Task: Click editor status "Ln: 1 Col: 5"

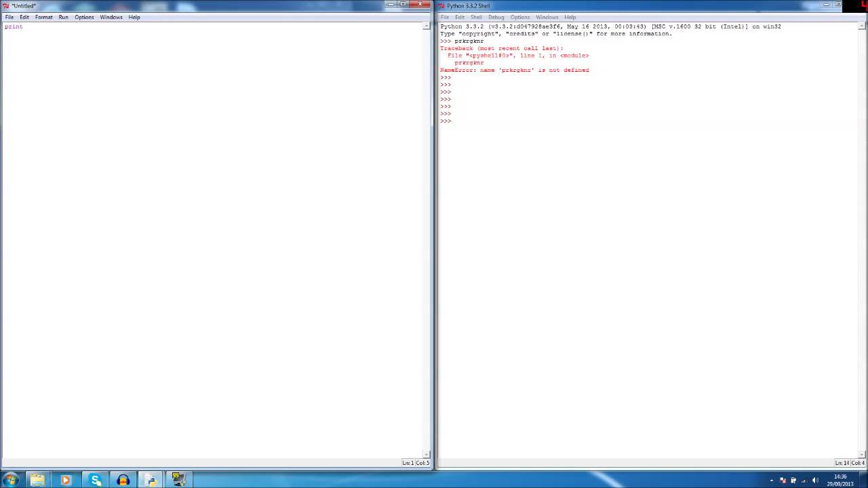Action: 416,463
